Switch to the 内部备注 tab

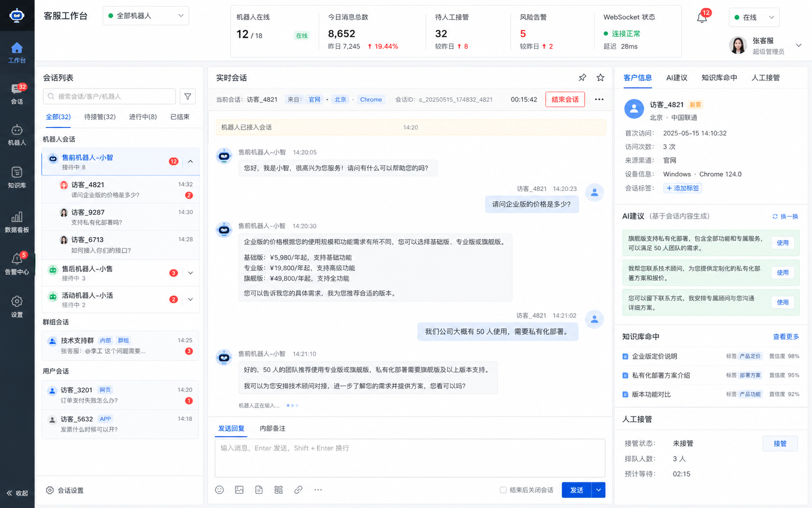[272, 429]
